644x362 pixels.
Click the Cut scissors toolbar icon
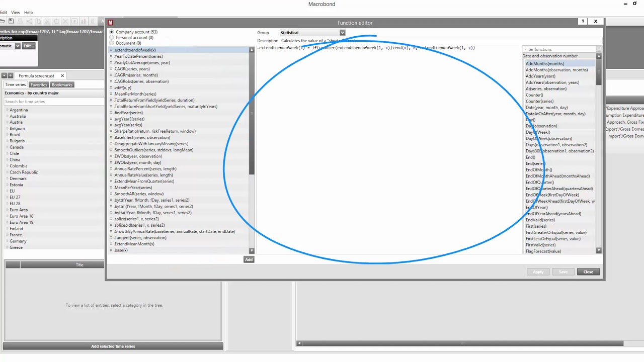tap(47, 21)
